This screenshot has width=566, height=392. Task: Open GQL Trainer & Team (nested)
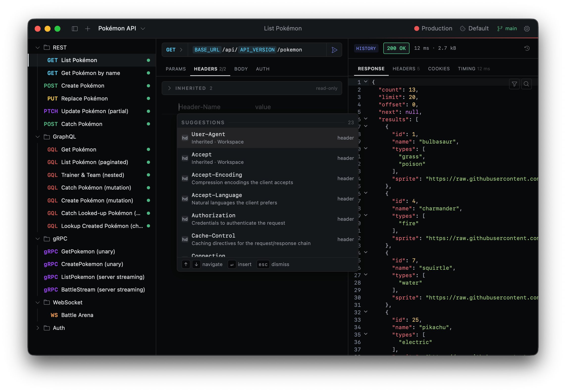pyautogui.click(x=92, y=175)
